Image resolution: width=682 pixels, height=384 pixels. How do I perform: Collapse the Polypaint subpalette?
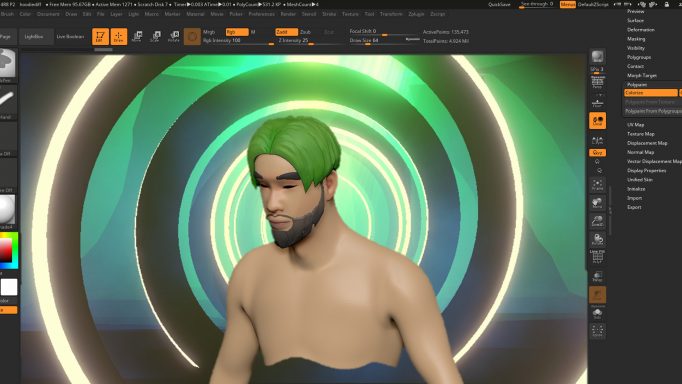point(637,84)
